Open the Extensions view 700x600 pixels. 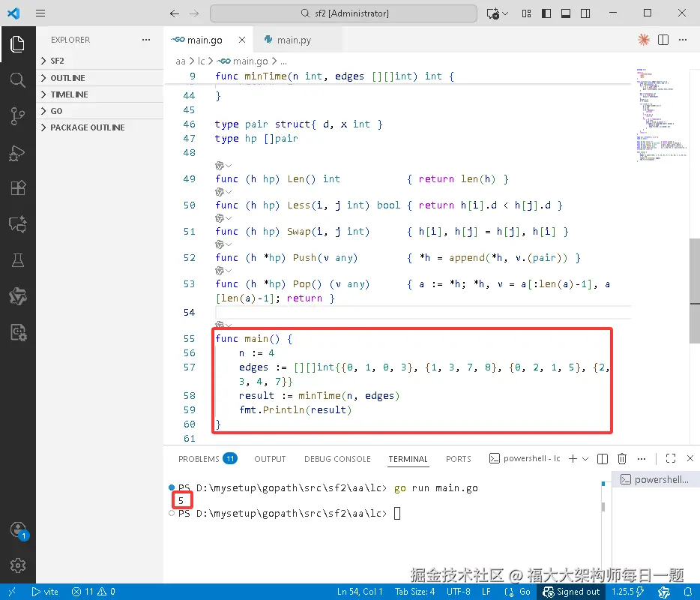coord(17,188)
